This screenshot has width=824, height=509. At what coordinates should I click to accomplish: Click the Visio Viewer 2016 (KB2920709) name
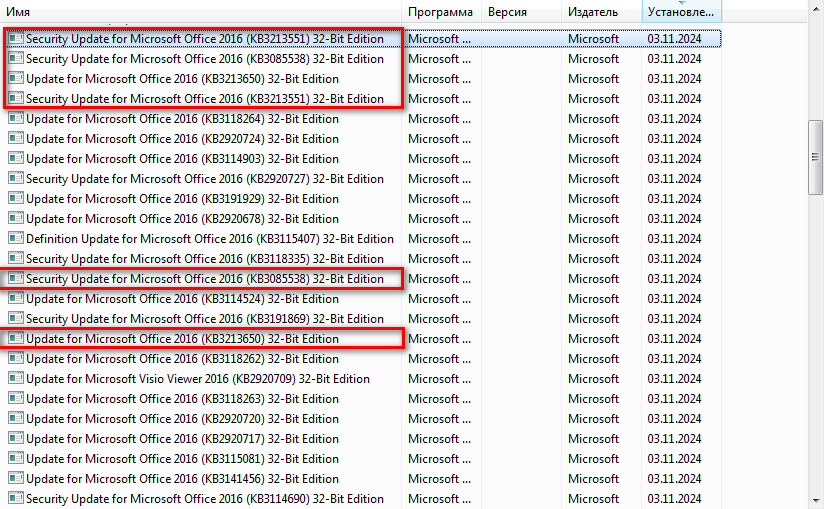point(198,379)
